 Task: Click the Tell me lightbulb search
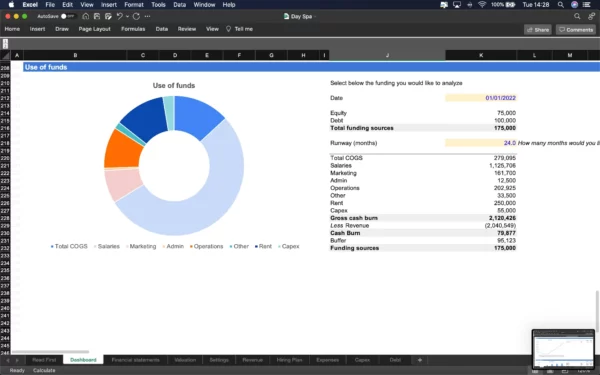pos(239,29)
